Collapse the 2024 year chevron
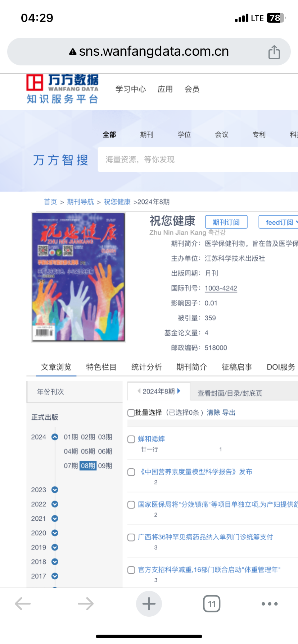This screenshot has width=298, height=644. (55, 437)
